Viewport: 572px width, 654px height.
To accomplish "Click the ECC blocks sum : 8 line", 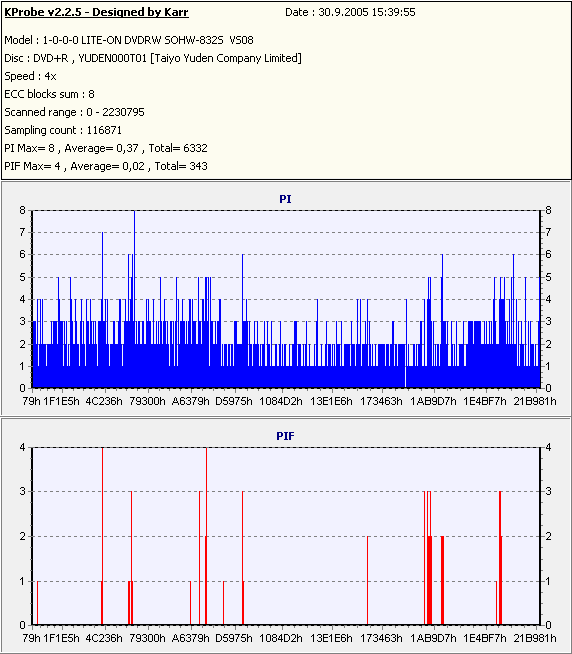I will tap(49, 94).
